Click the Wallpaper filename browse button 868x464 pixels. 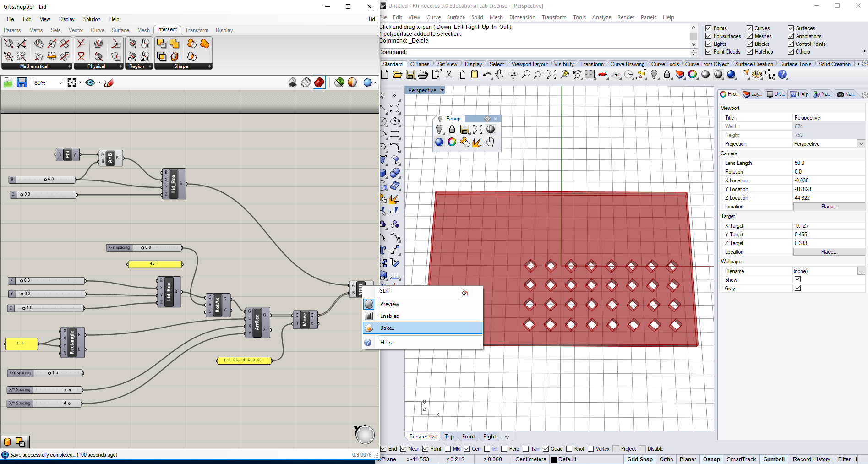pos(861,271)
